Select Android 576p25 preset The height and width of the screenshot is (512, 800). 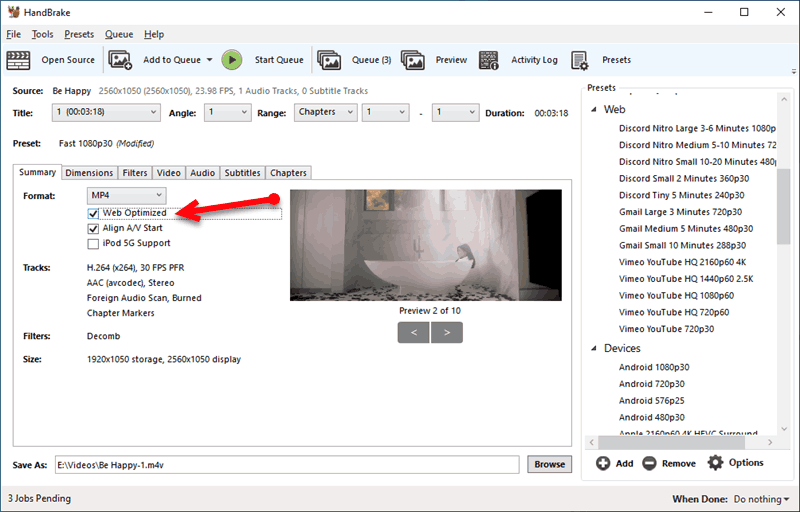(652, 401)
